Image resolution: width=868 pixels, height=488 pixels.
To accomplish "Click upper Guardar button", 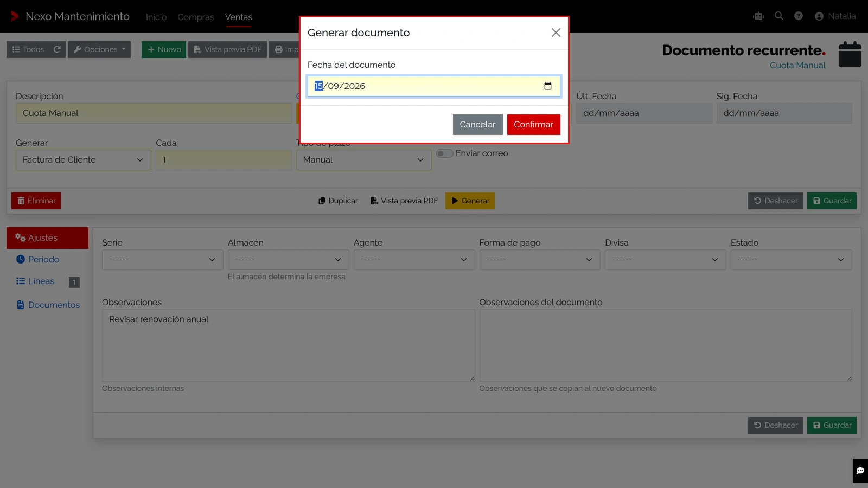I will pyautogui.click(x=832, y=201).
